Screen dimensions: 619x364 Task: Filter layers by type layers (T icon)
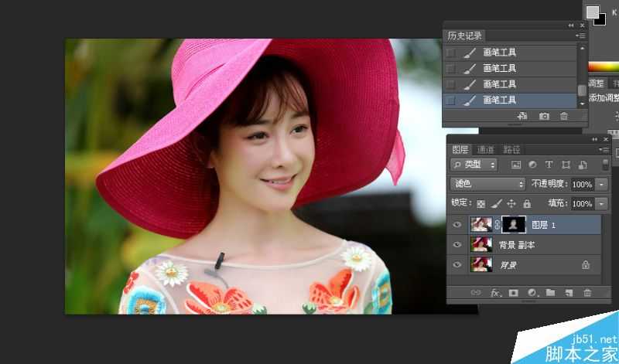[549, 165]
